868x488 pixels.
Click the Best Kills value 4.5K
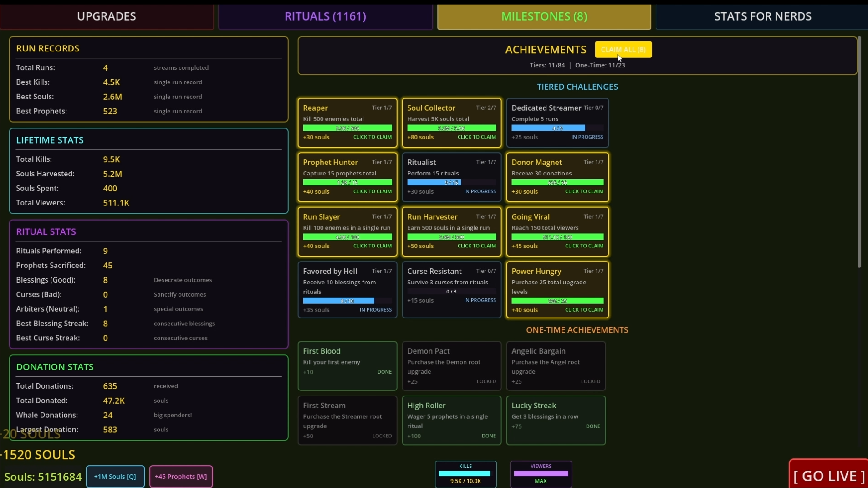112,82
